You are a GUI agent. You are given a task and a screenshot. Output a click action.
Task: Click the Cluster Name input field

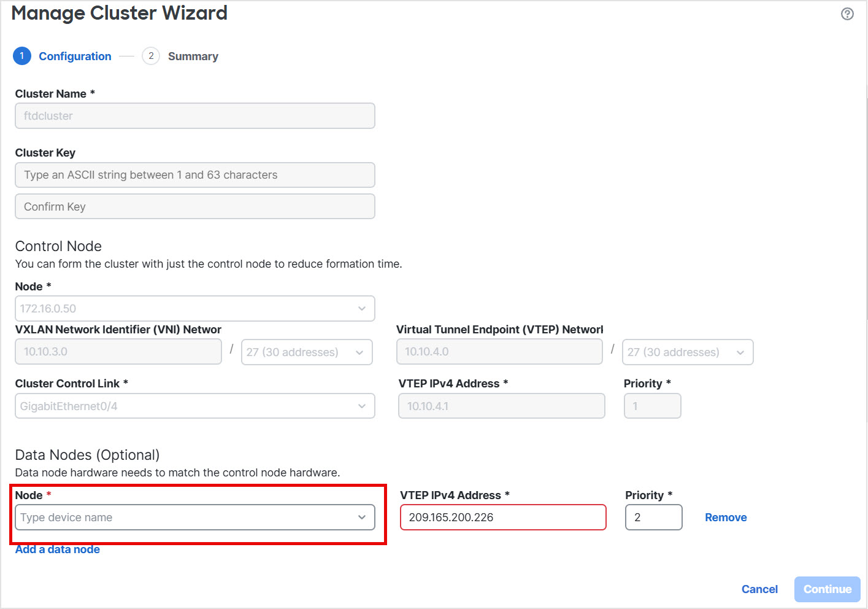194,115
